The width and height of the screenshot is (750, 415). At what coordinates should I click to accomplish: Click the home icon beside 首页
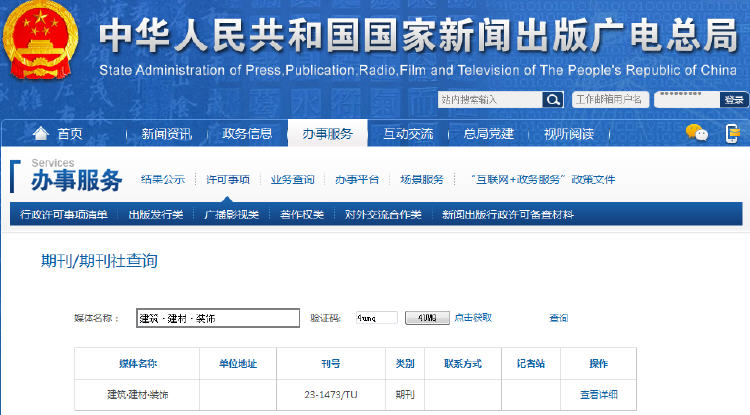point(41,134)
